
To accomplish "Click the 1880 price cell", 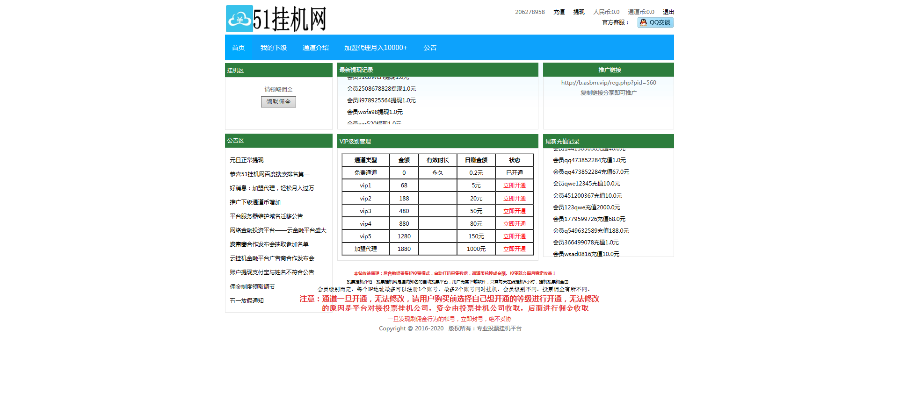I will click(404, 249).
